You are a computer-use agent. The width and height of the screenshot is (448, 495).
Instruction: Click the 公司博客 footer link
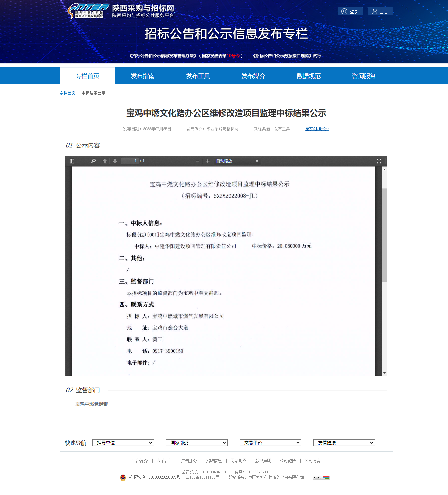pos(312,461)
